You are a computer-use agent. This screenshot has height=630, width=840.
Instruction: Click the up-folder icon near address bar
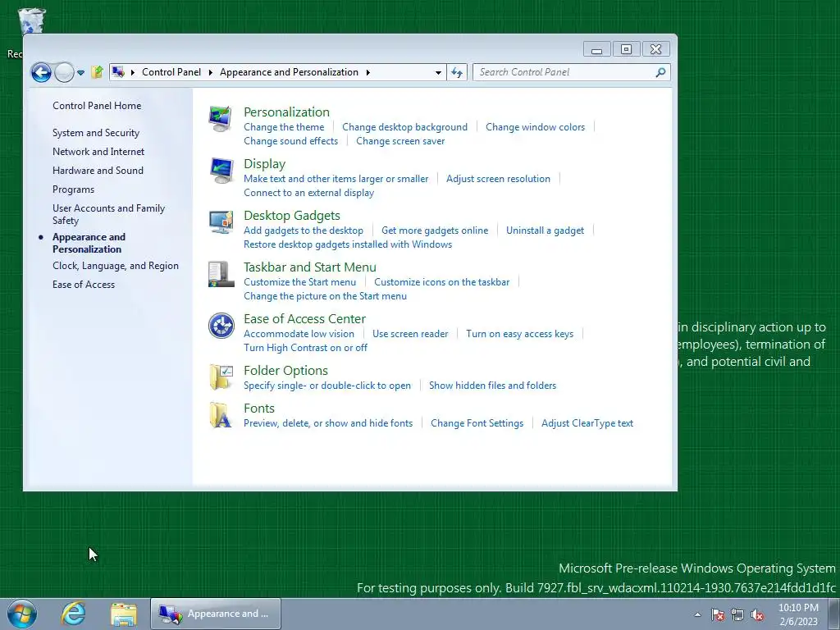[x=97, y=72]
